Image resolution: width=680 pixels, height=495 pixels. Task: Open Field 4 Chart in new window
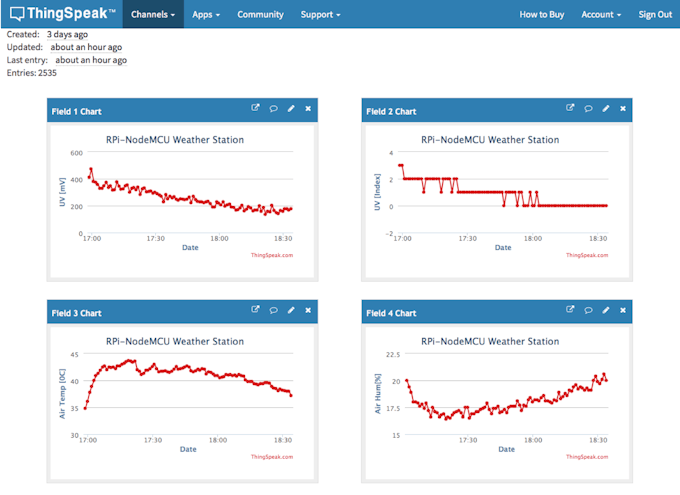pos(570,310)
